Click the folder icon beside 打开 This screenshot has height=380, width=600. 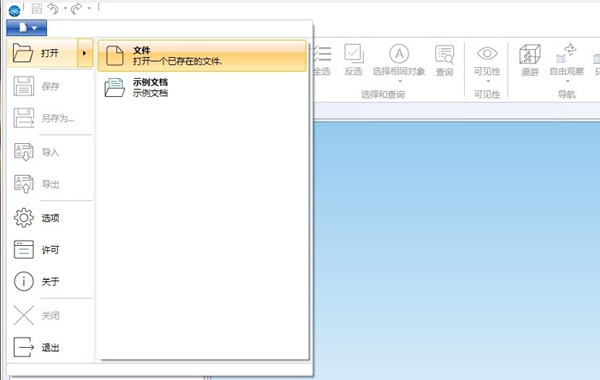point(23,53)
